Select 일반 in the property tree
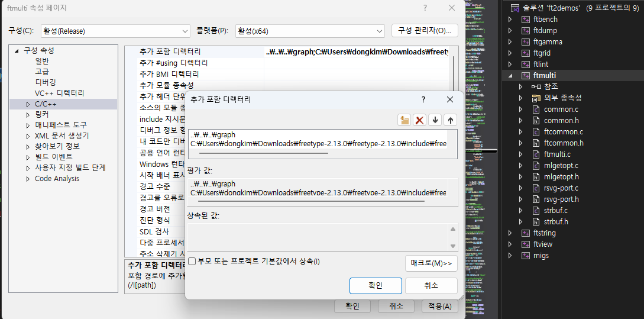The width and height of the screenshot is (644, 319). pyautogui.click(x=42, y=62)
